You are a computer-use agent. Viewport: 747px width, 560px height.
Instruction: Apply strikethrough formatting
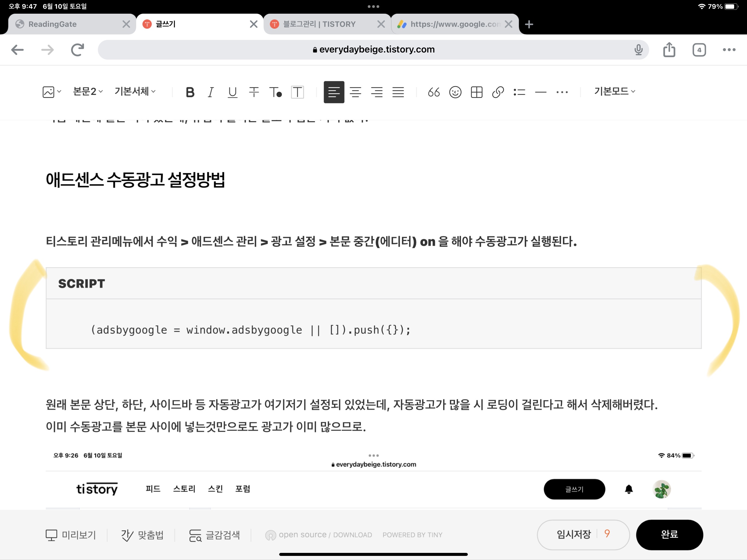point(254,92)
